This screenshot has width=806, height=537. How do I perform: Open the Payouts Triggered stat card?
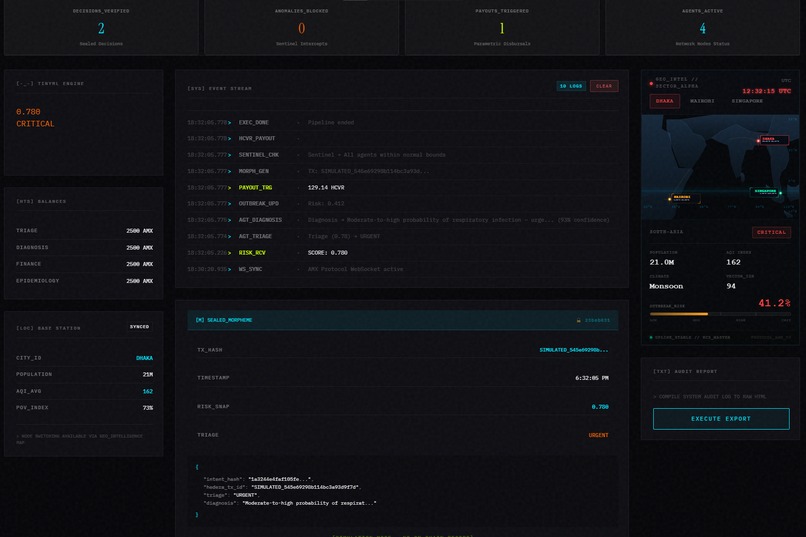coord(502,27)
